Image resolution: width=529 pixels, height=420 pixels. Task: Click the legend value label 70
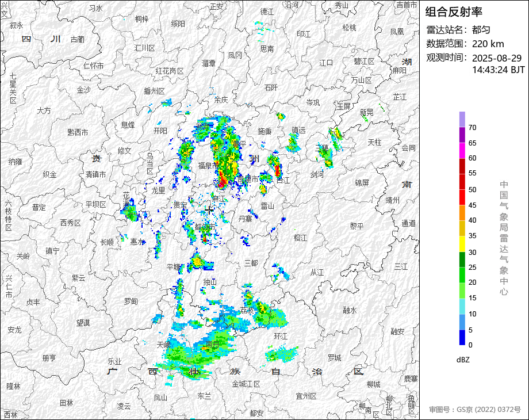[x=472, y=128]
